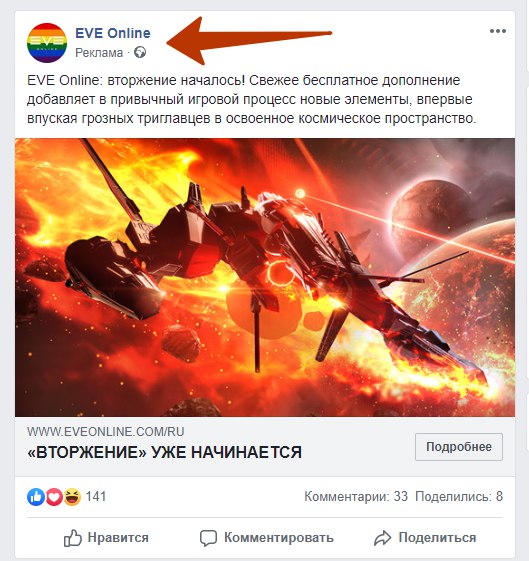529x561 pixels.
Task: Click the red heart reaction icon
Action: pos(54,497)
